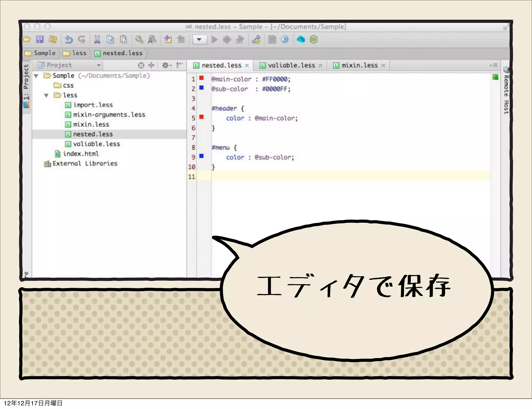Click the Find magnifier icon
This screenshot has width=532, height=409.
click(139, 39)
